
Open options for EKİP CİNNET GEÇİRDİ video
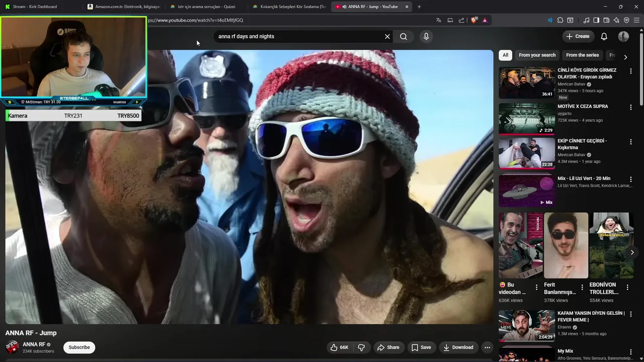tap(630, 142)
